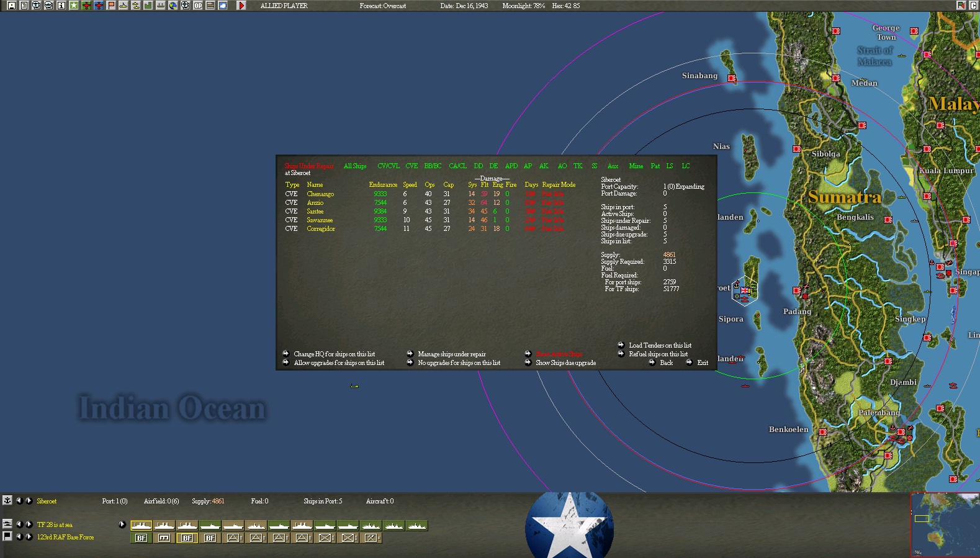Sort list by the Endurance column header
The width and height of the screenshot is (980, 558).
tap(383, 184)
